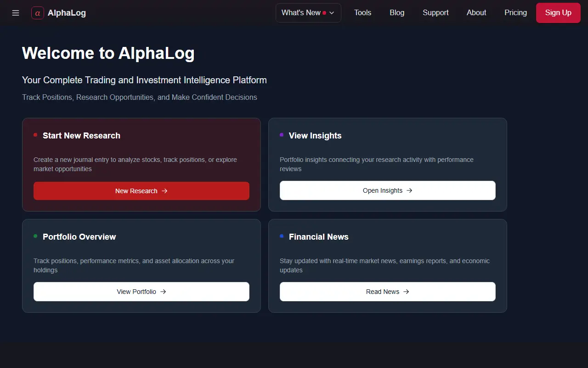The width and height of the screenshot is (588, 368).
Task: Open the About page
Action: [476, 13]
